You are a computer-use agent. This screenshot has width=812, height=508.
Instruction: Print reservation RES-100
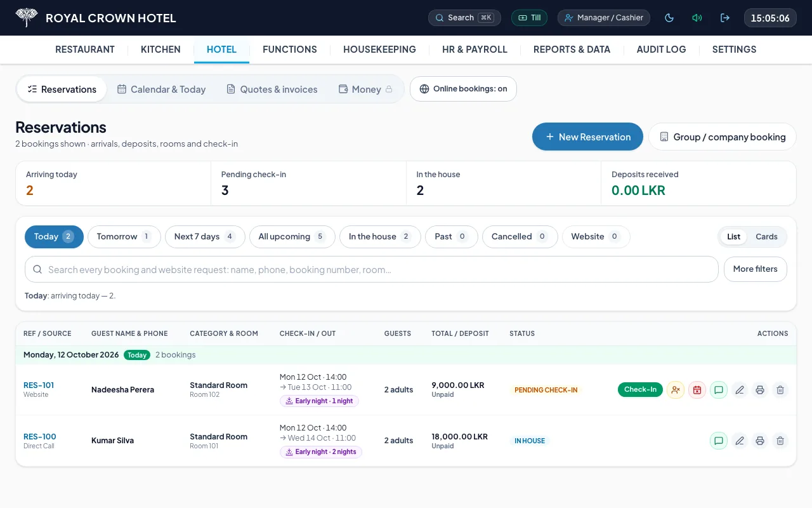point(760,441)
